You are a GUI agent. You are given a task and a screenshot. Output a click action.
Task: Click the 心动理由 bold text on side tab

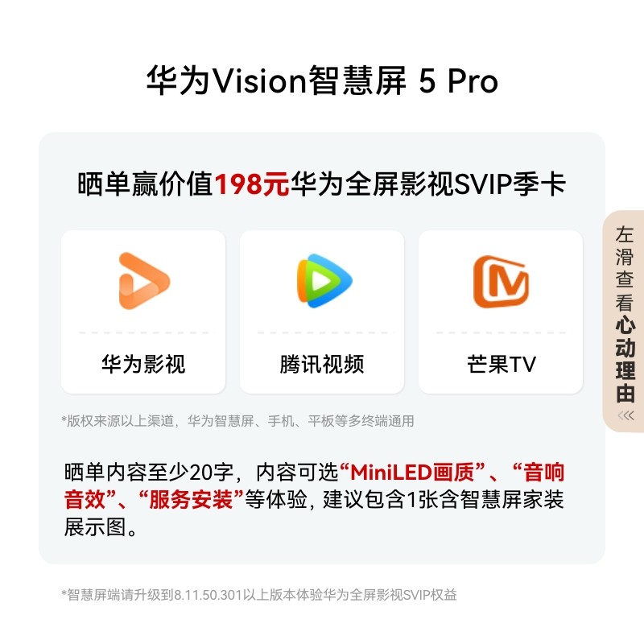click(625, 358)
